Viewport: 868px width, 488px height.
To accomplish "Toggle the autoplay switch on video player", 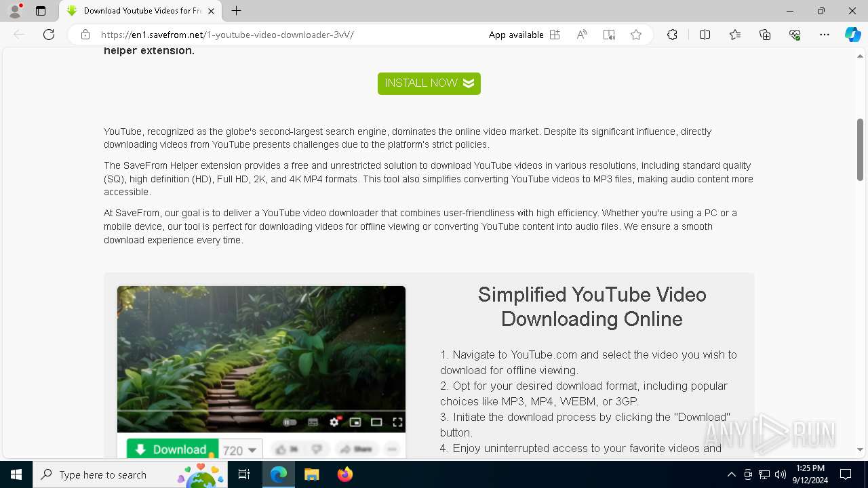I will [290, 422].
